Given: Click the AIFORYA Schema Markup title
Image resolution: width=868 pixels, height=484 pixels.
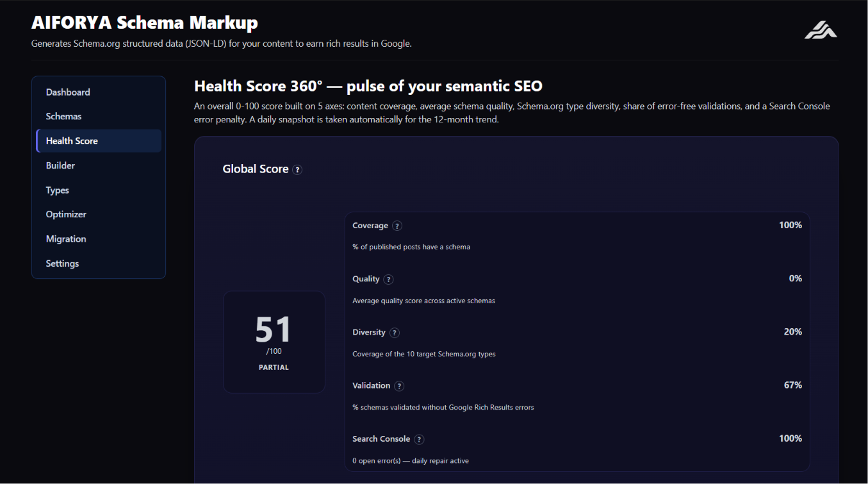Looking at the screenshot, I should tap(145, 23).
